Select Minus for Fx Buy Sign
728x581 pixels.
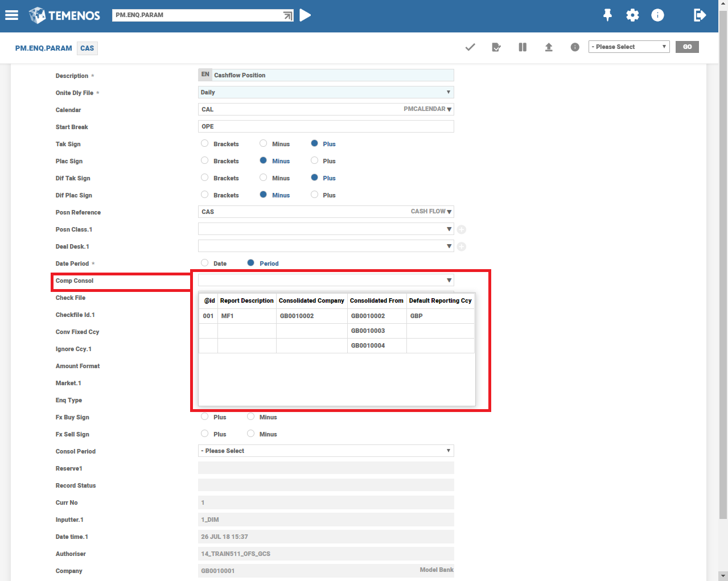tap(251, 417)
